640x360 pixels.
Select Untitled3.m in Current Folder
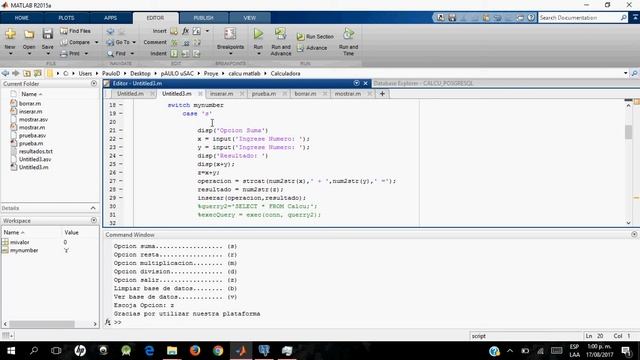point(33,167)
